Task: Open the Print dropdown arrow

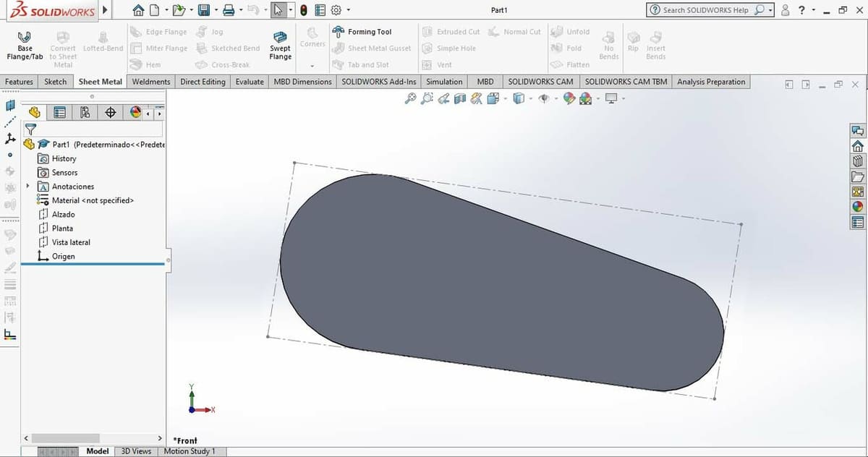Action: click(x=240, y=10)
